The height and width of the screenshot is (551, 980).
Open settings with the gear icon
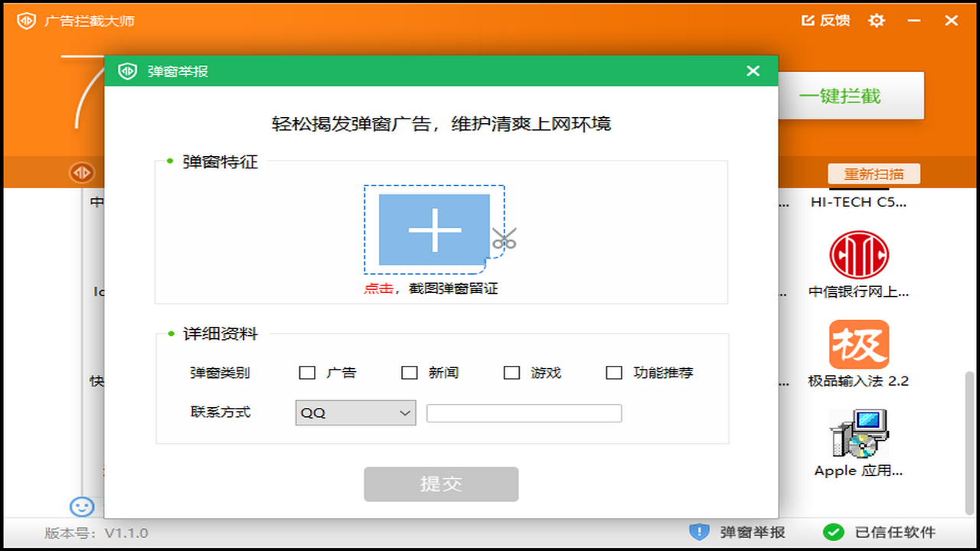click(876, 21)
